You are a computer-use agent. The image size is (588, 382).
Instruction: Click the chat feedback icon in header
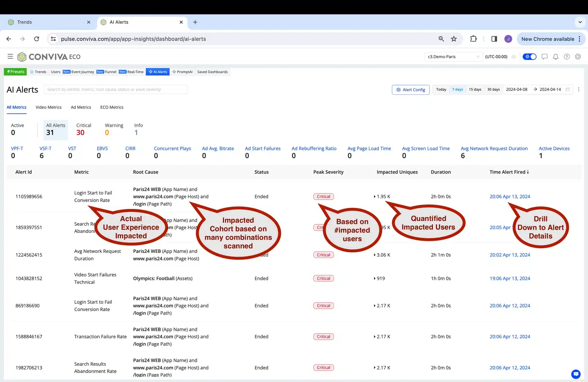click(x=544, y=57)
